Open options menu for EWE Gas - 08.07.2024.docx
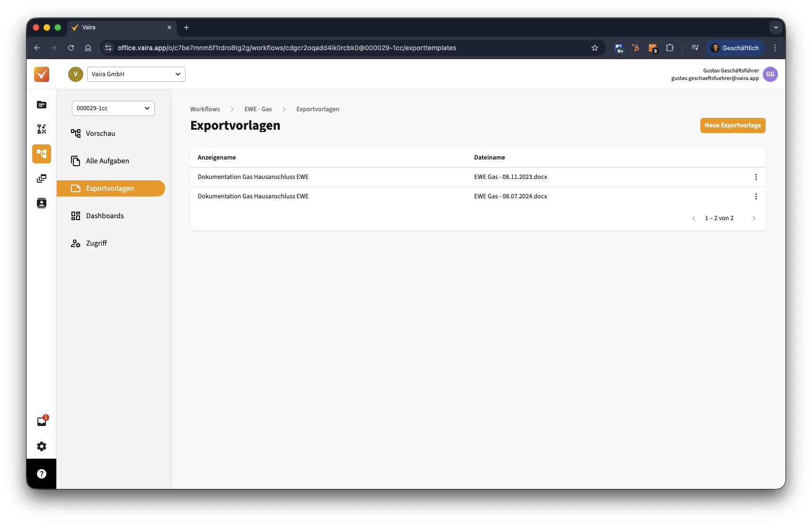This screenshot has width=812, height=524. point(756,196)
